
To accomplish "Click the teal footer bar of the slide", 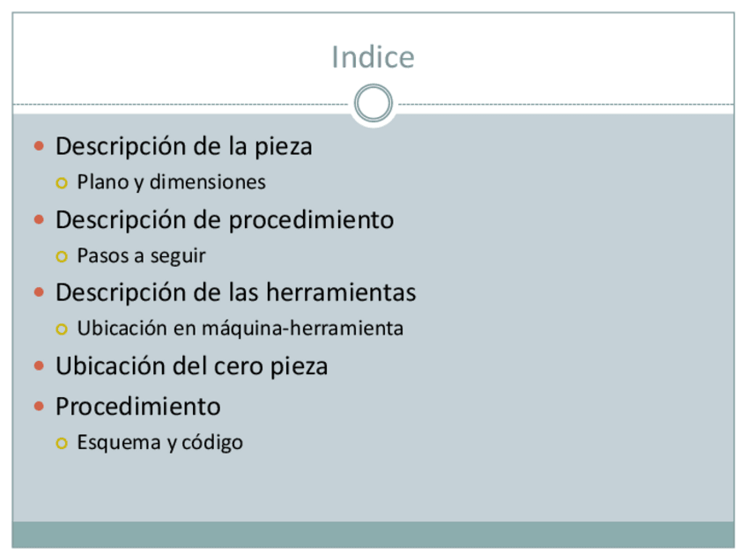I will (x=373, y=534).
